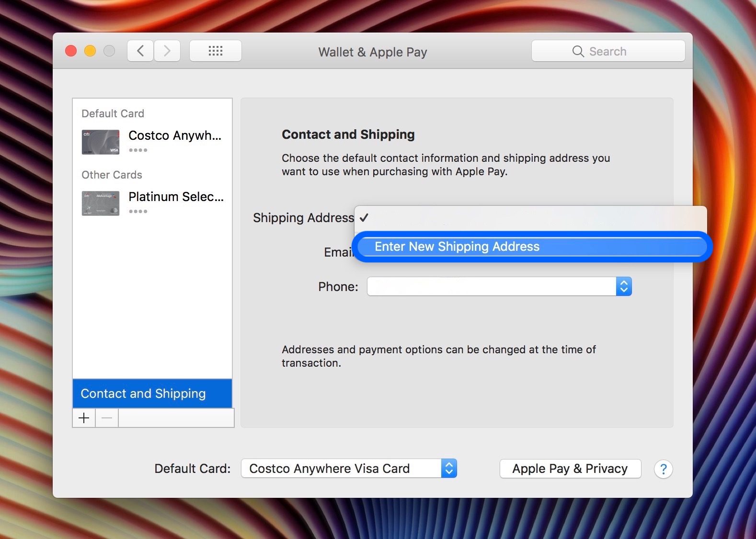Select Platinum Select card in list

(152, 203)
